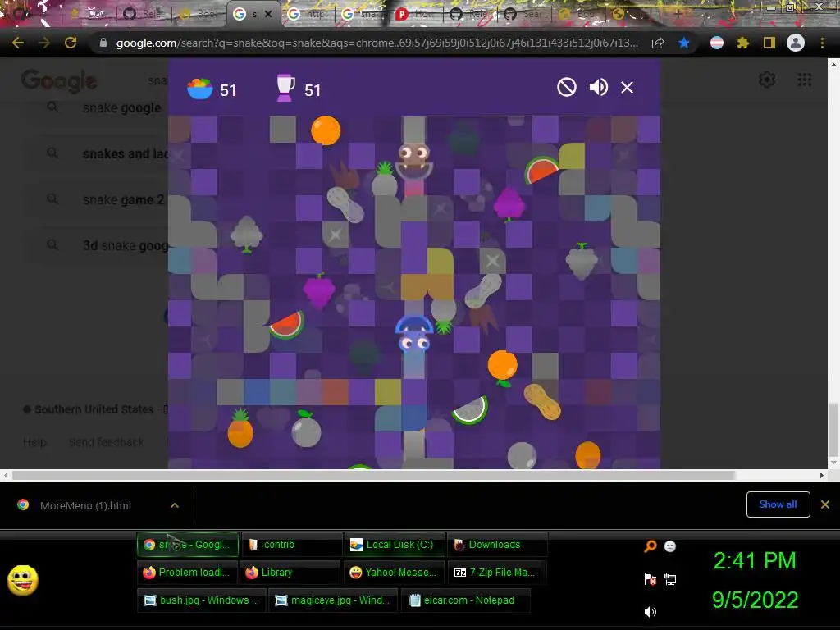Mute the snake game sound speaker icon
Viewport: 840px width, 630px height.
tap(598, 87)
